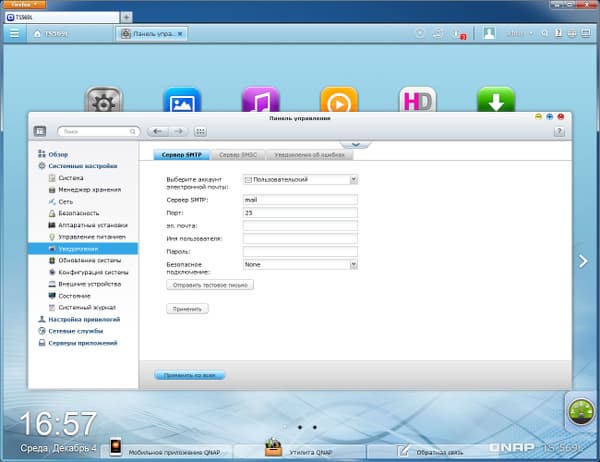Select the Уведомления об ошибках tab
Screen dimensions: 600x462
309,155
